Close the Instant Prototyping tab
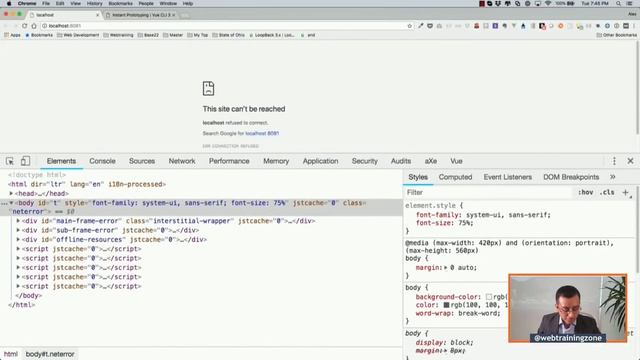Screen dimensions: 640x360 [x=173, y=15]
